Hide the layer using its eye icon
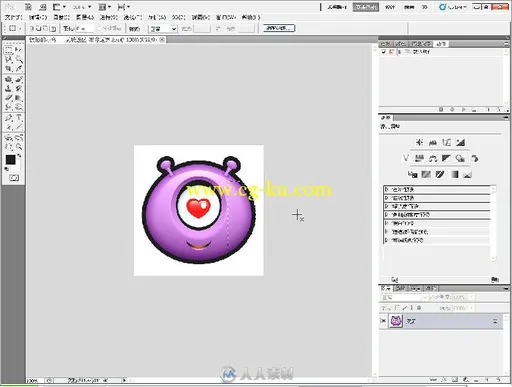The height and width of the screenshot is (387, 512). coord(383,321)
